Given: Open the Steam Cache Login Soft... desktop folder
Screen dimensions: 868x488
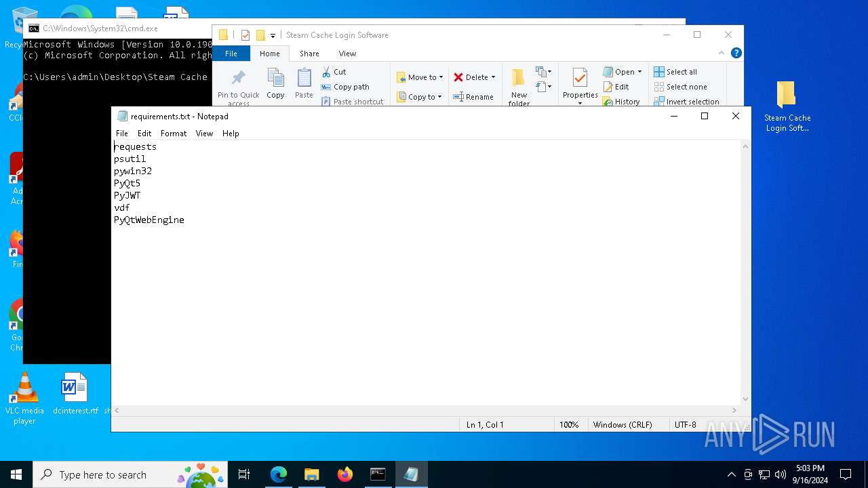Looking at the screenshot, I should pyautogui.click(x=787, y=106).
